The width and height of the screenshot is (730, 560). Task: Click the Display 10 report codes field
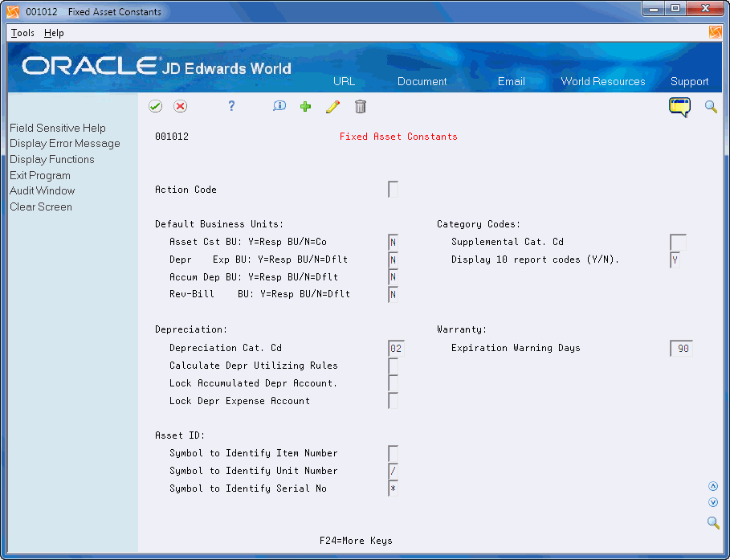click(675, 260)
